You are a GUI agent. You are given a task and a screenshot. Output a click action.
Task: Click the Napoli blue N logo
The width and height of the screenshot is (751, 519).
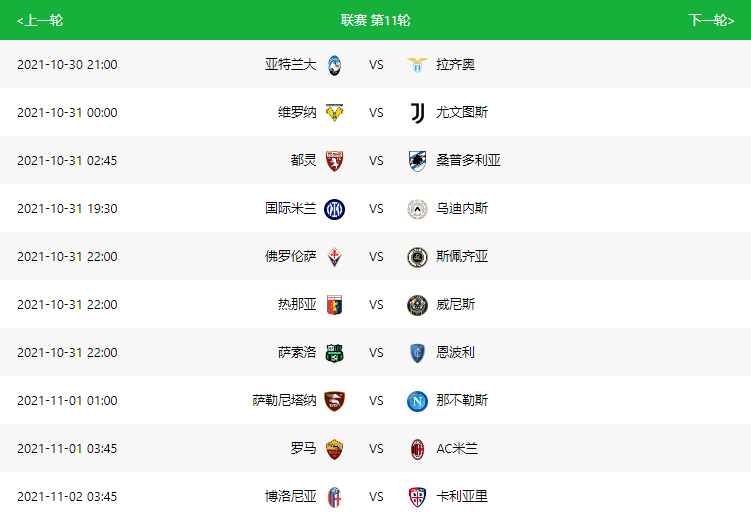(417, 401)
